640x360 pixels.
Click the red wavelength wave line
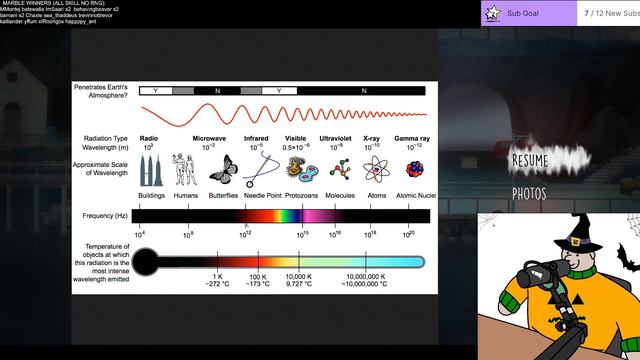click(284, 115)
